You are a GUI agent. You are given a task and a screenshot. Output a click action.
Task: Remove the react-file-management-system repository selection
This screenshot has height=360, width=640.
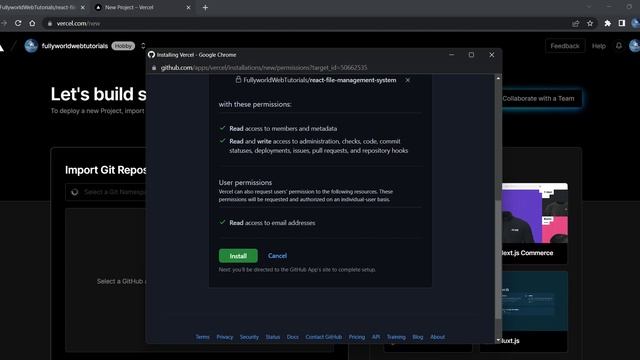[x=407, y=80]
